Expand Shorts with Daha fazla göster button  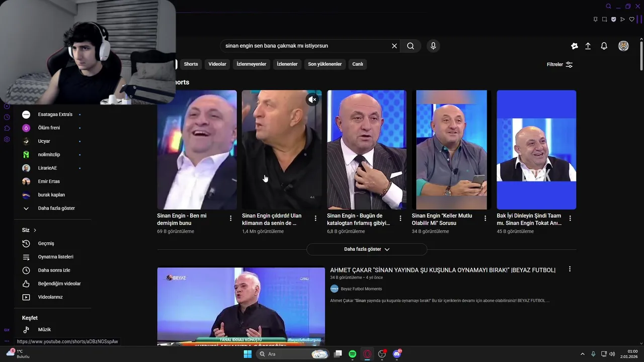point(367,249)
